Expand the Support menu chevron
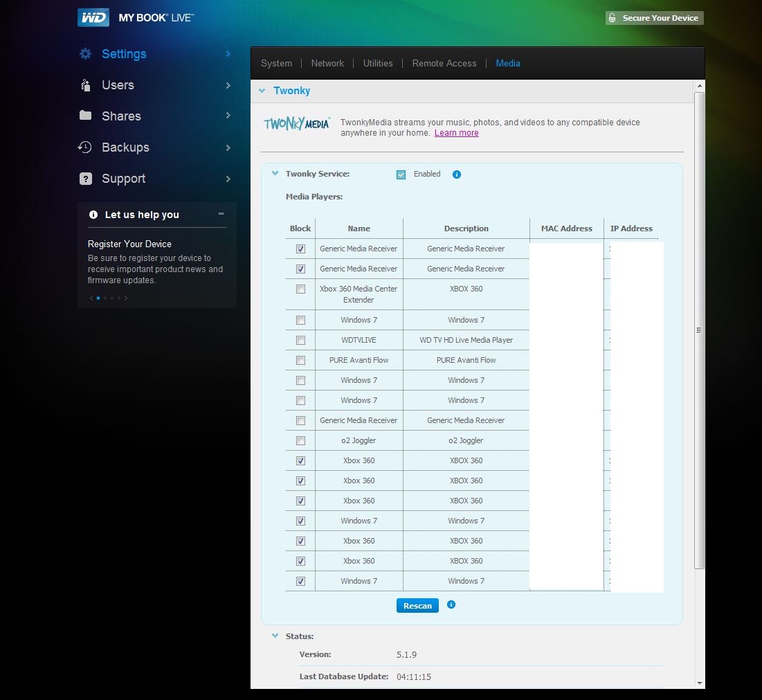762x700 pixels. 228,179
